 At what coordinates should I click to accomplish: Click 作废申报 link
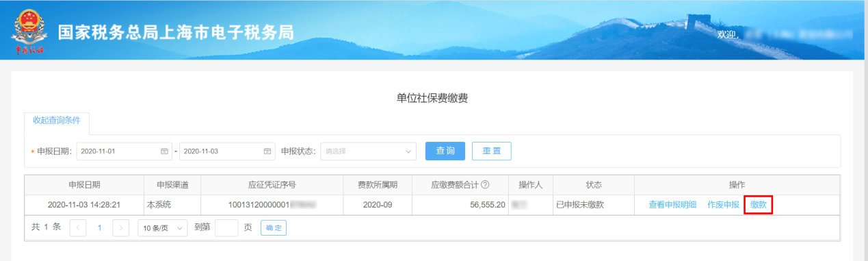coord(723,205)
